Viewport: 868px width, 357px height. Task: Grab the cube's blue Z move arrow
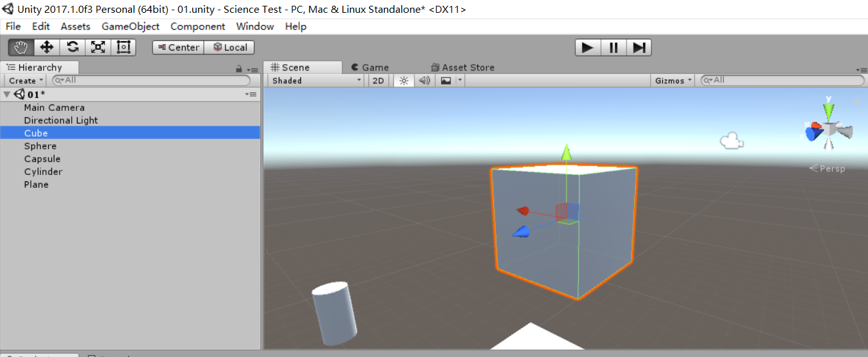[521, 231]
